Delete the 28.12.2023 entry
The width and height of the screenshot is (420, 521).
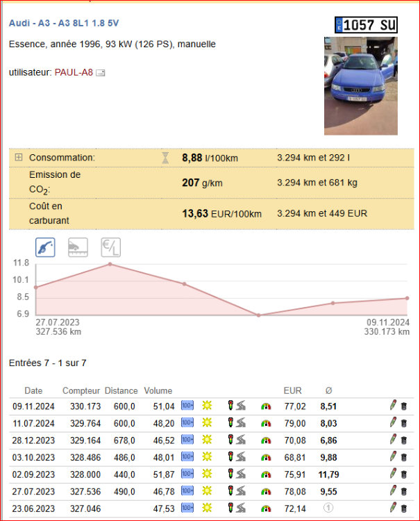(404, 440)
